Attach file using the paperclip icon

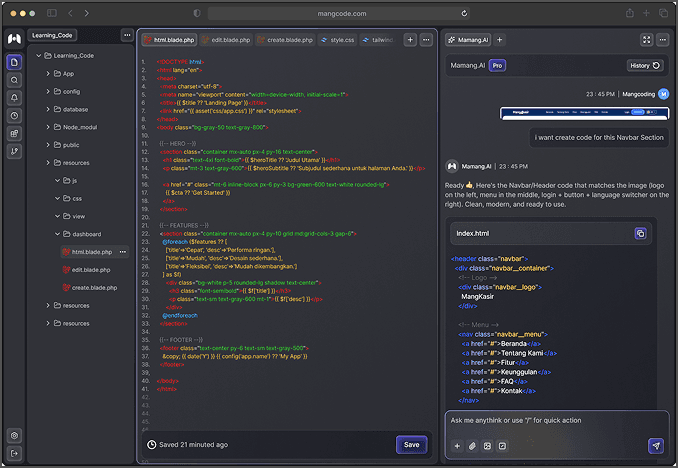tap(472, 446)
